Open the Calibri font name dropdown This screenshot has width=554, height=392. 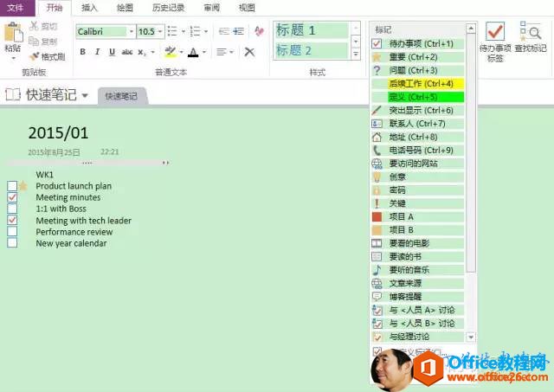(132, 32)
